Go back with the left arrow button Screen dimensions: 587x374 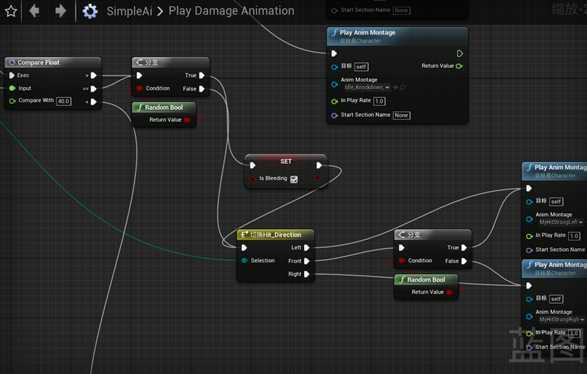(34, 11)
